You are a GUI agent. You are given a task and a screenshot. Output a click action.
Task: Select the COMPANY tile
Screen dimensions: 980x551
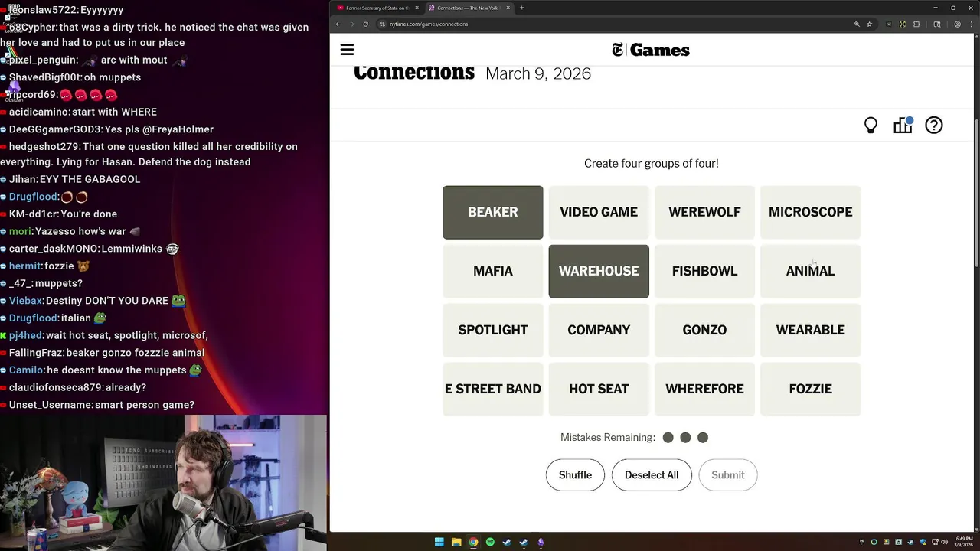point(599,330)
